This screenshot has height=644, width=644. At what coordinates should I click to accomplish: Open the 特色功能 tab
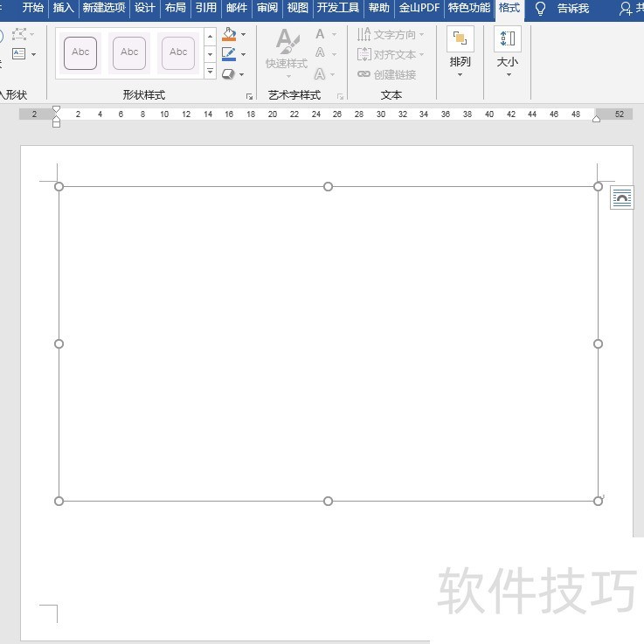click(469, 8)
